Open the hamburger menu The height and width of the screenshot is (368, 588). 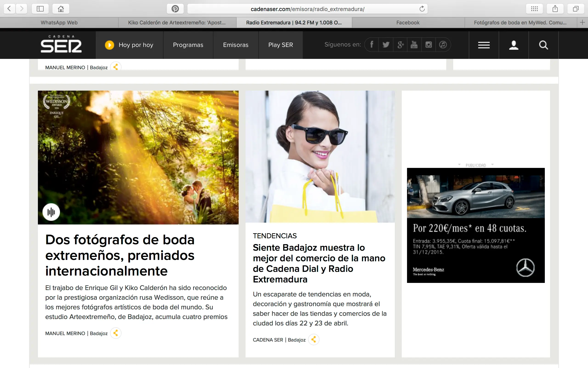[x=484, y=45]
